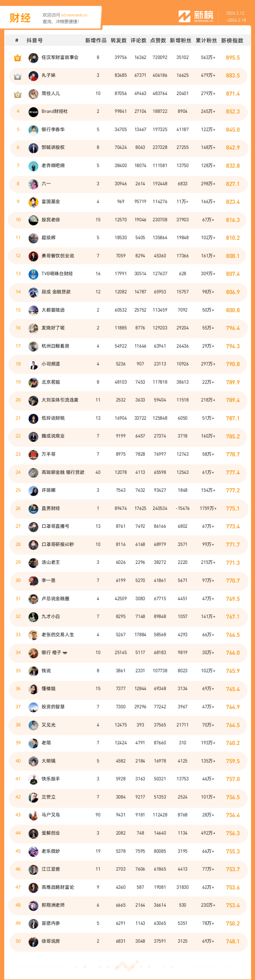
Task: Sort by 点赞数 column header
Action: [x=158, y=40]
